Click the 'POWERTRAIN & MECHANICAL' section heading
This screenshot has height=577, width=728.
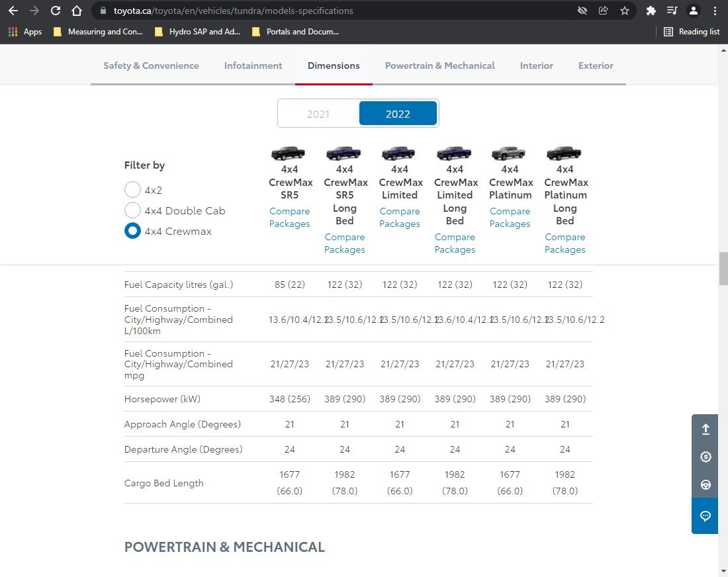coord(224,547)
